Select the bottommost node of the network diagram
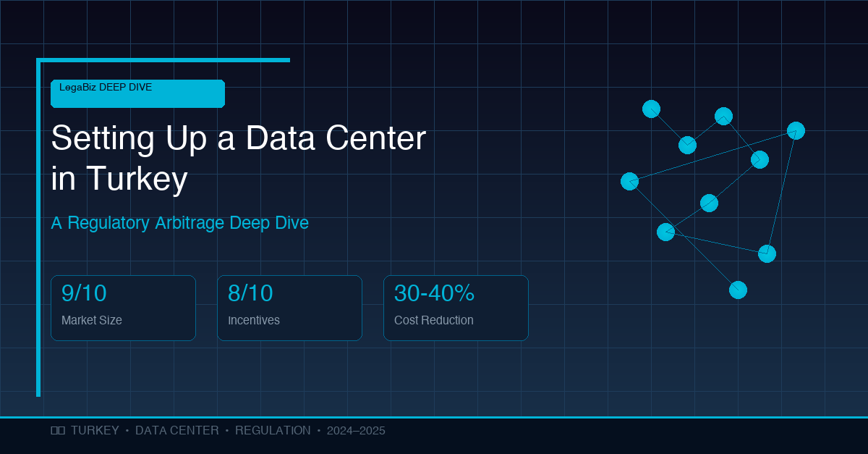This screenshot has width=868, height=454. [x=737, y=289]
